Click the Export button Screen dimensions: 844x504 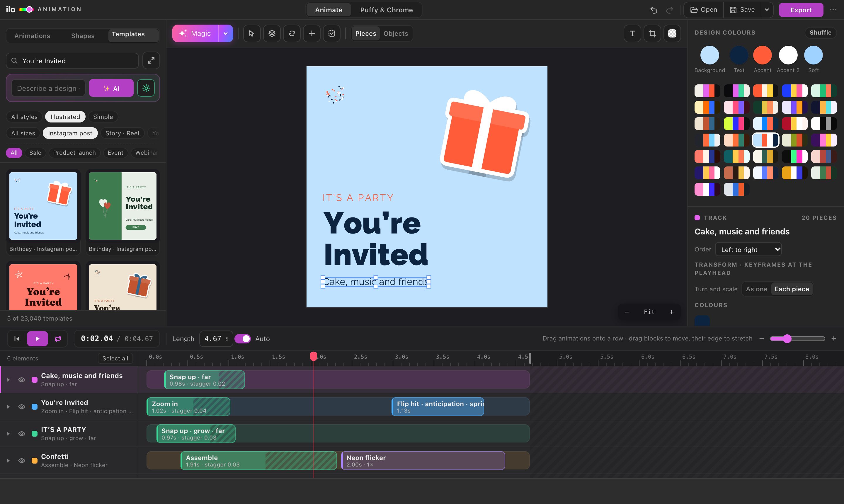tap(801, 10)
